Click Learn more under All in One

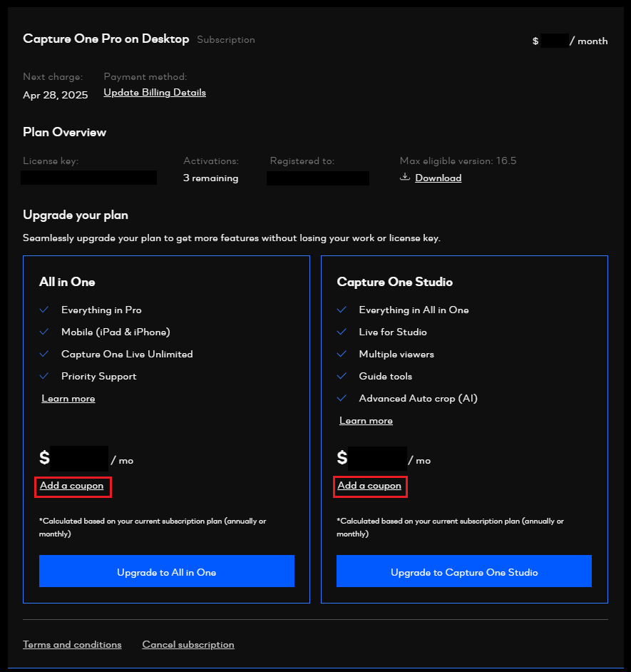(x=68, y=399)
